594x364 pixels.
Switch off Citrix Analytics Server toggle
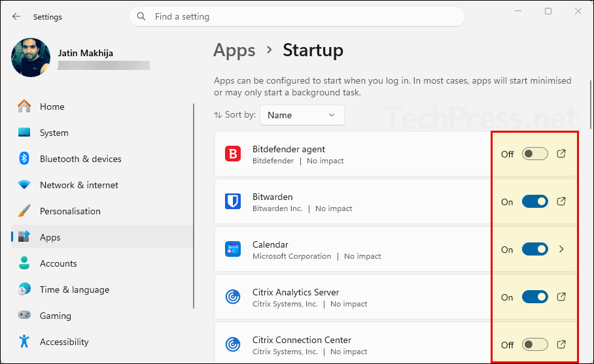535,297
